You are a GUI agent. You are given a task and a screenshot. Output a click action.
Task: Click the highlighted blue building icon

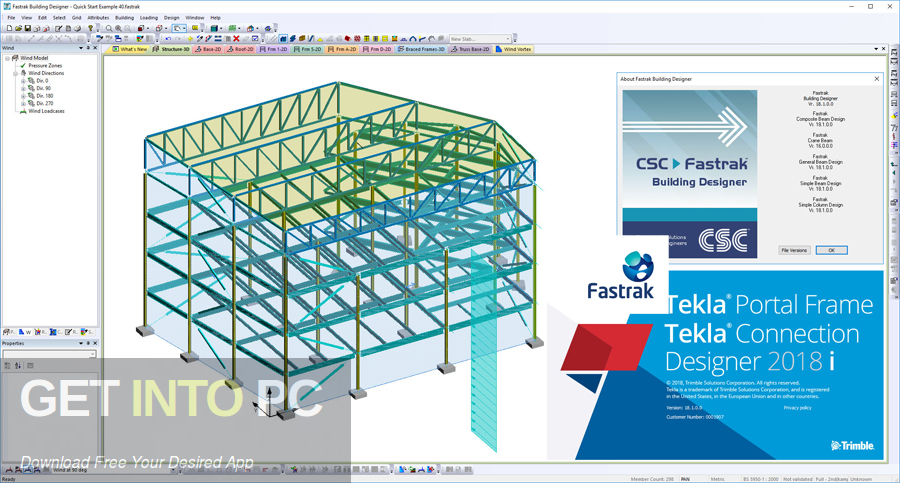pos(283,39)
